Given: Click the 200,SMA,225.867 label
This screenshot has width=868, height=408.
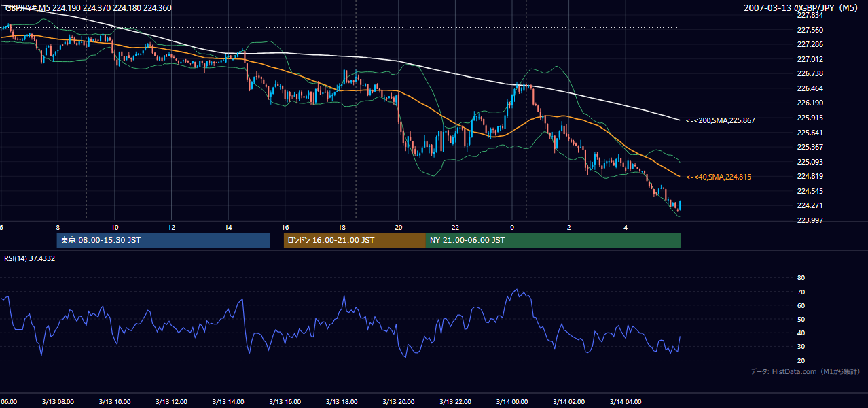Looking at the screenshot, I should point(721,120).
